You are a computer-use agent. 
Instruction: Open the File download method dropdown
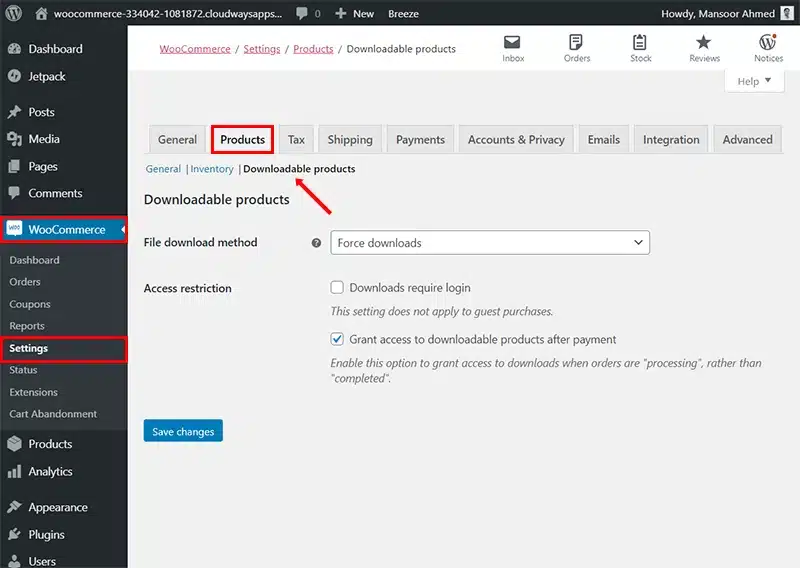pyautogui.click(x=490, y=242)
